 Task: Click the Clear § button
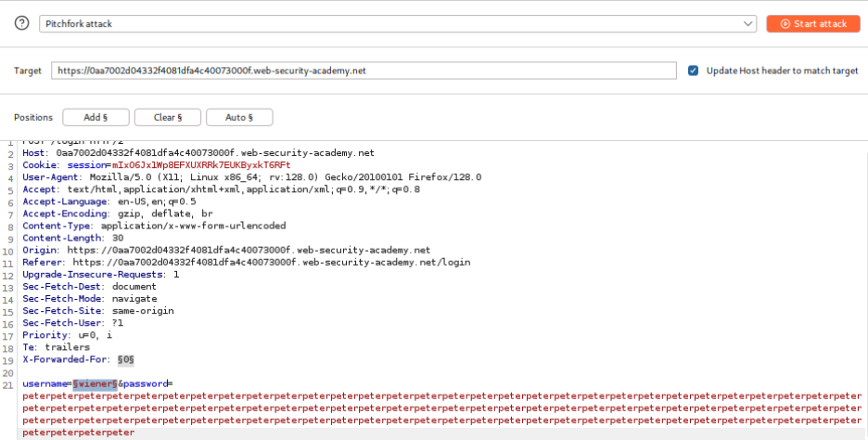tap(167, 117)
